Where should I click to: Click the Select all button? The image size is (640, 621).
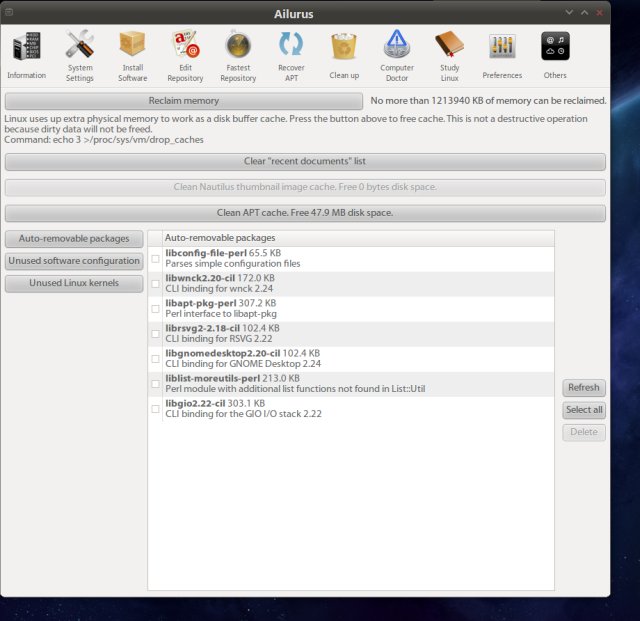tap(584, 410)
